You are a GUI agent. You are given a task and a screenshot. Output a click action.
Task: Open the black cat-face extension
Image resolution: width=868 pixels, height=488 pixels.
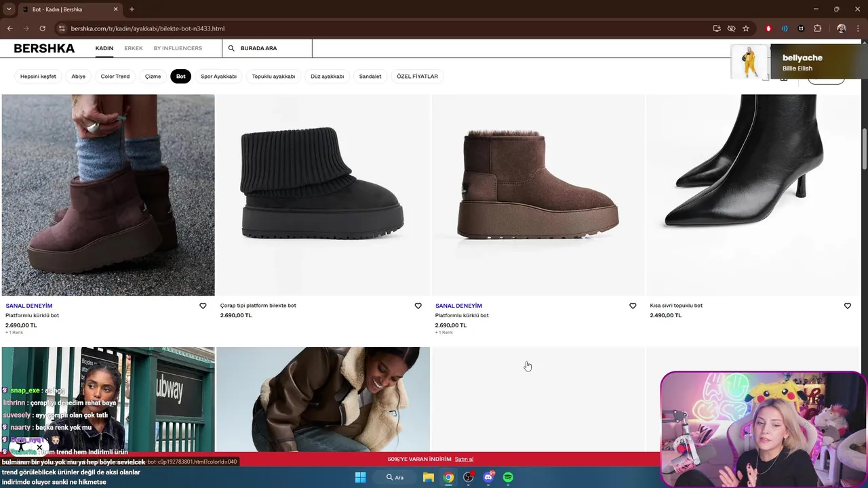(x=801, y=28)
